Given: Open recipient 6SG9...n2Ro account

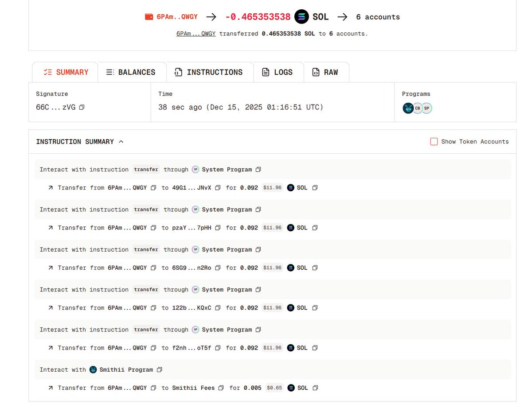Looking at the screenshot, I should [192, 268].
